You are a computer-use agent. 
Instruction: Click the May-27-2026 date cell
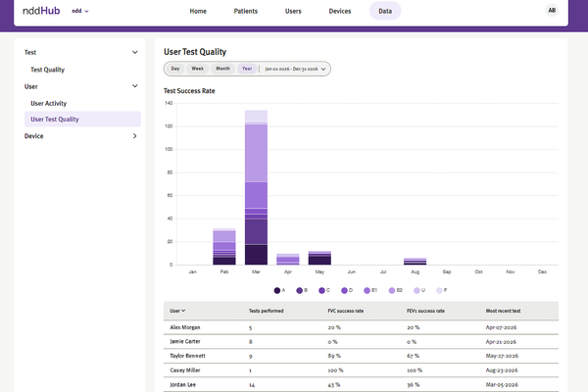502,356
